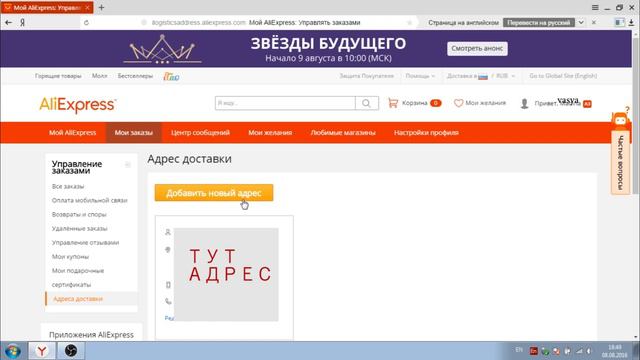Screen dimensions: 640x360
Task: Open the Windows Start button
Action: coord(13,351)
